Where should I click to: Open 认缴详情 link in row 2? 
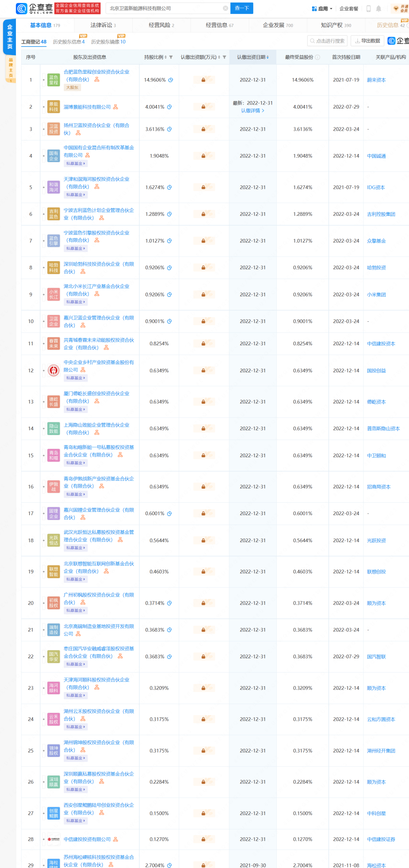tap(253, 111)
